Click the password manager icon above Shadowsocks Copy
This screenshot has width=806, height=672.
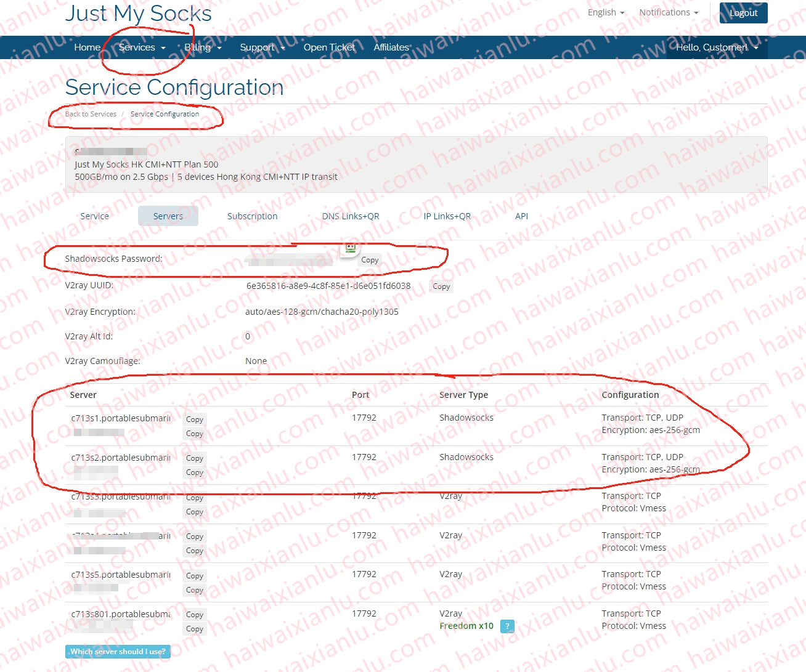pos(350,247)
